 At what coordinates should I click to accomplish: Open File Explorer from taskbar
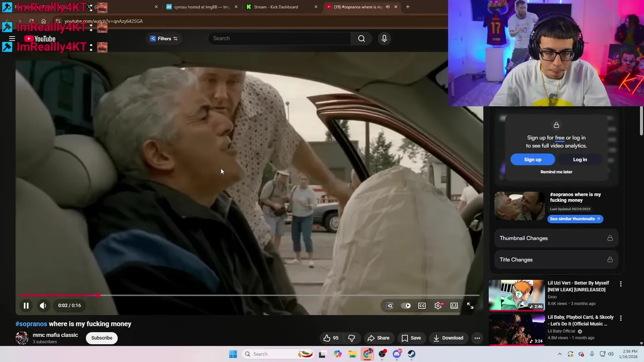[x=352, y=354]
